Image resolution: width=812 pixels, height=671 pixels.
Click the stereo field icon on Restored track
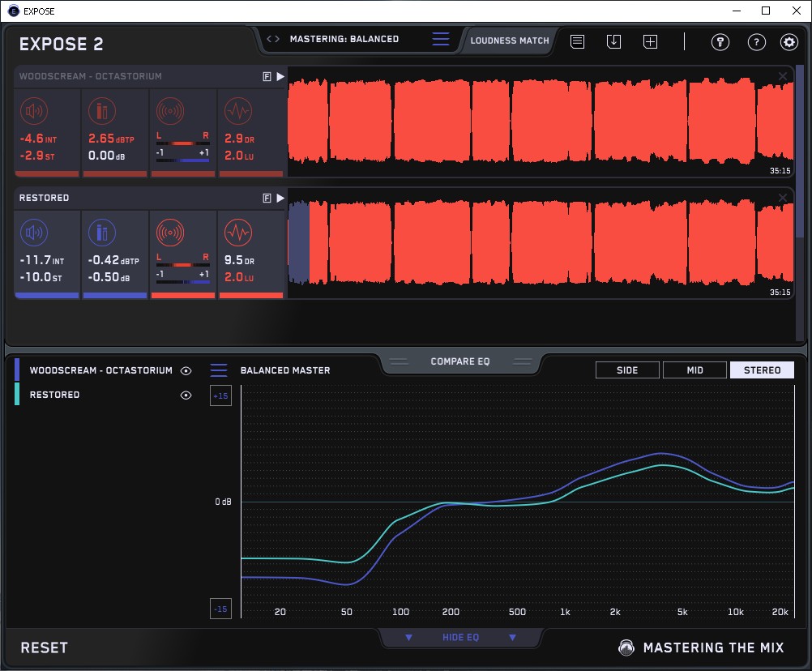click(x=170, y=233)
